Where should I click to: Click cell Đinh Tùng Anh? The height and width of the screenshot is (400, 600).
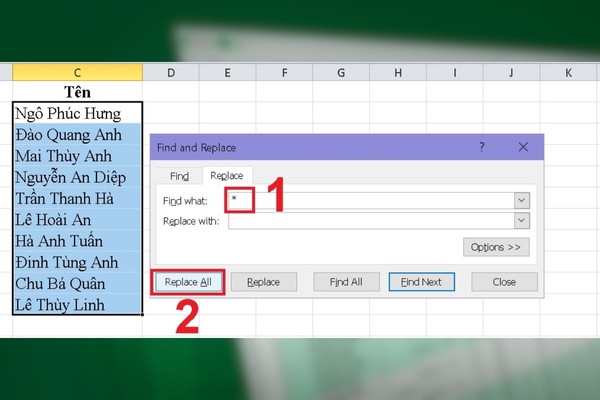tap(77, 262)
